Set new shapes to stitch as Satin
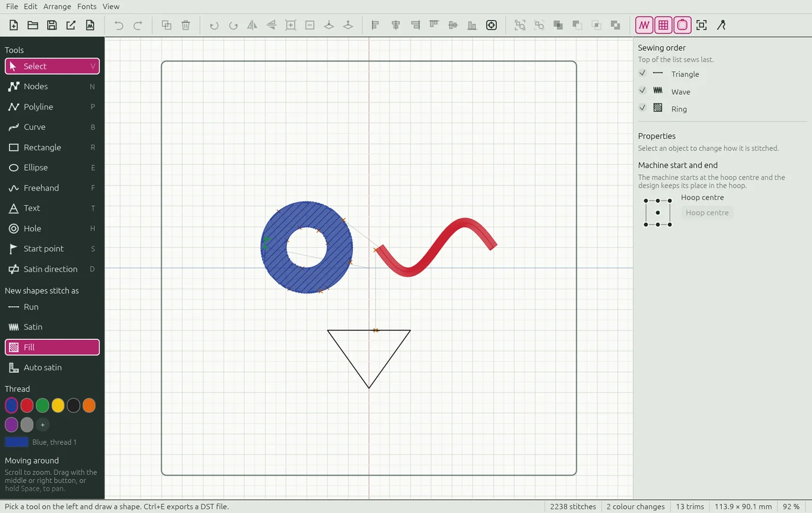The width and height of the screenshot is (812, 513). pyautogui.click(x=52, y=327)
